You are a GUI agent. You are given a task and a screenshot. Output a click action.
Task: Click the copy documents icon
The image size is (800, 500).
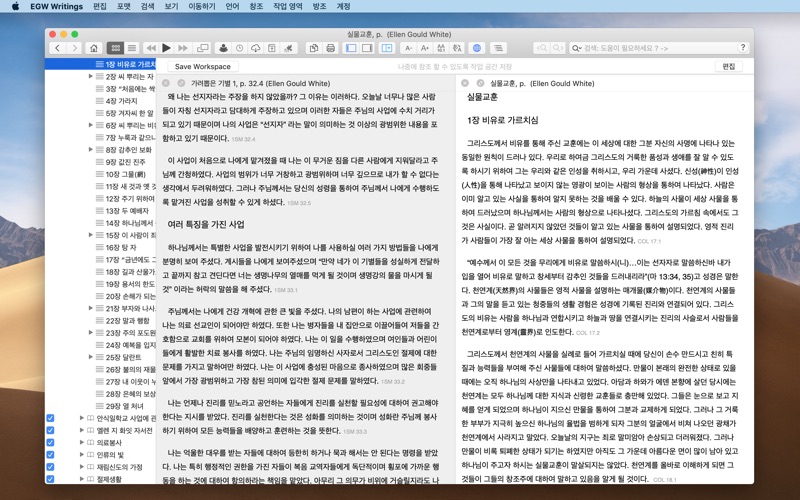pos(314,48)
